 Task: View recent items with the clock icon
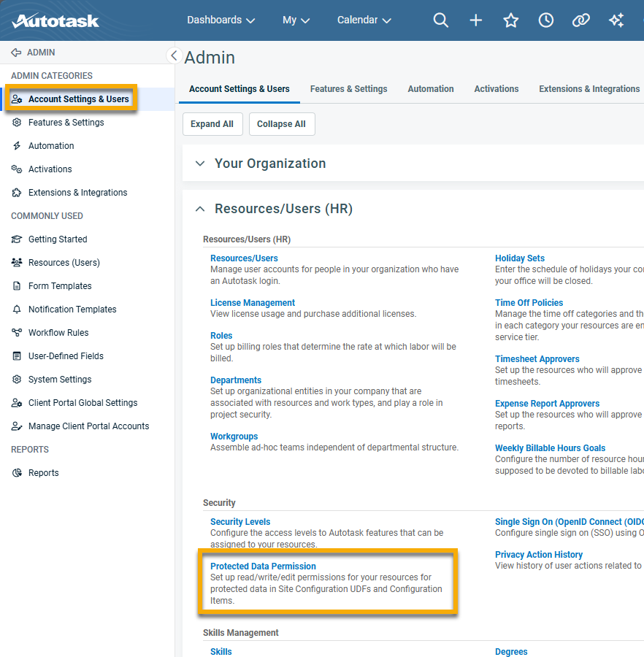coord(545,20)
